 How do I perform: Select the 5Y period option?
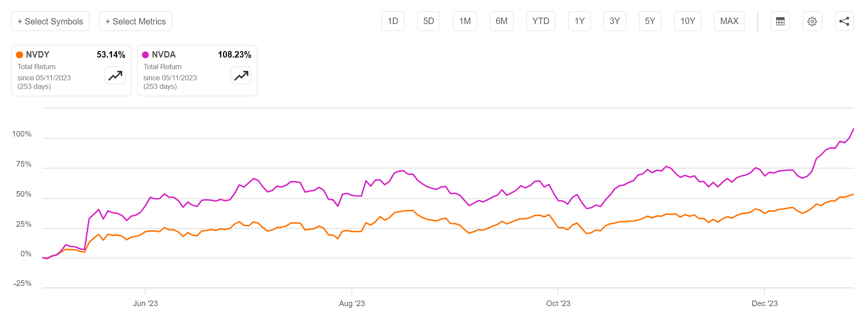[x=650, y=21]
